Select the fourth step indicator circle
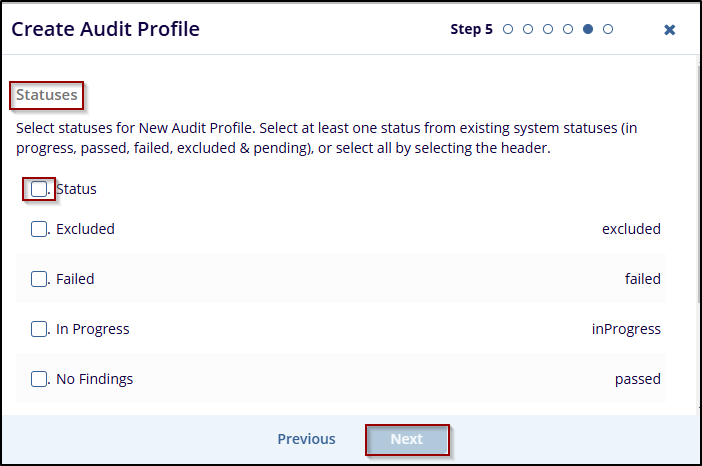702x466 pixels. pos(568,29)
